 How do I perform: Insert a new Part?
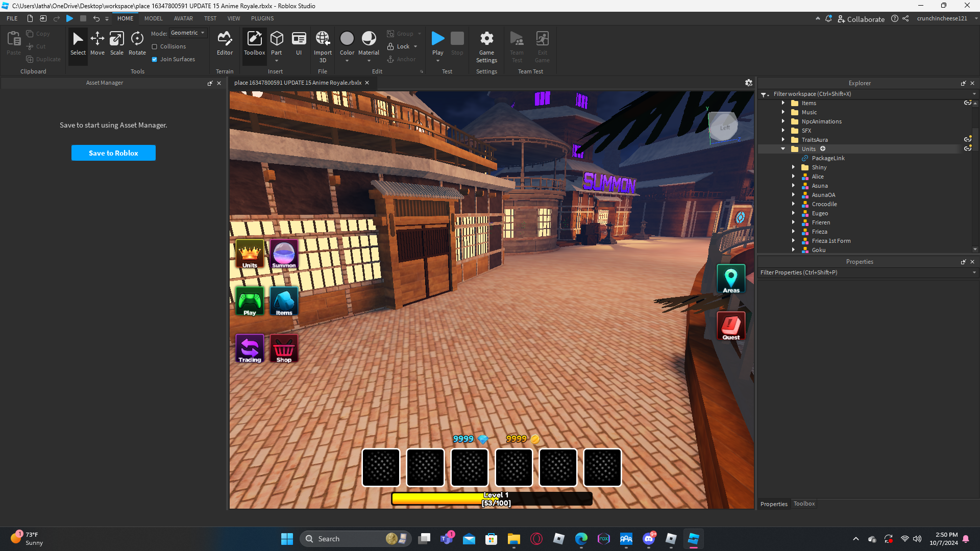(x=276, y=39)
